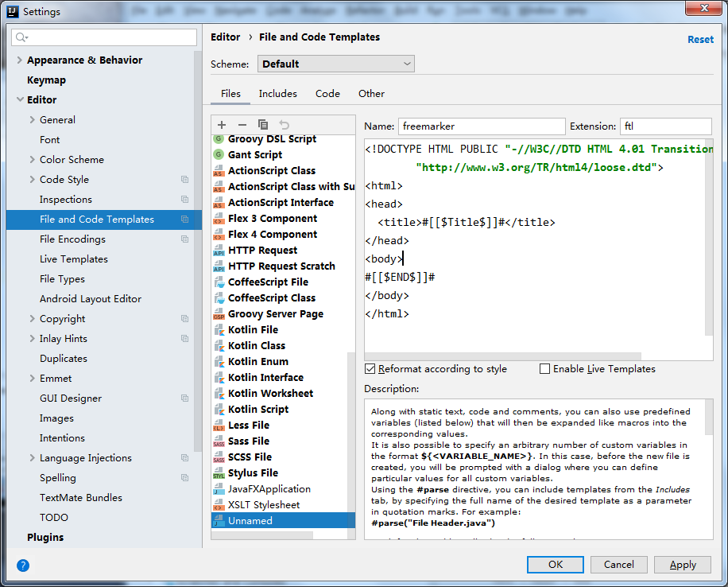The width and height of the screenshot is (728, 587).
Task: Select the Stylus File icon
Action: (219, 472)
